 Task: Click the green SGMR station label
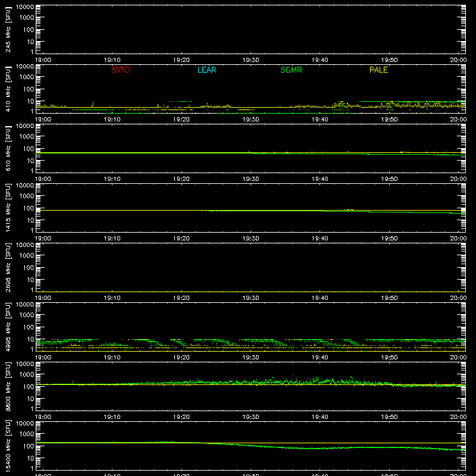(291, 70)
